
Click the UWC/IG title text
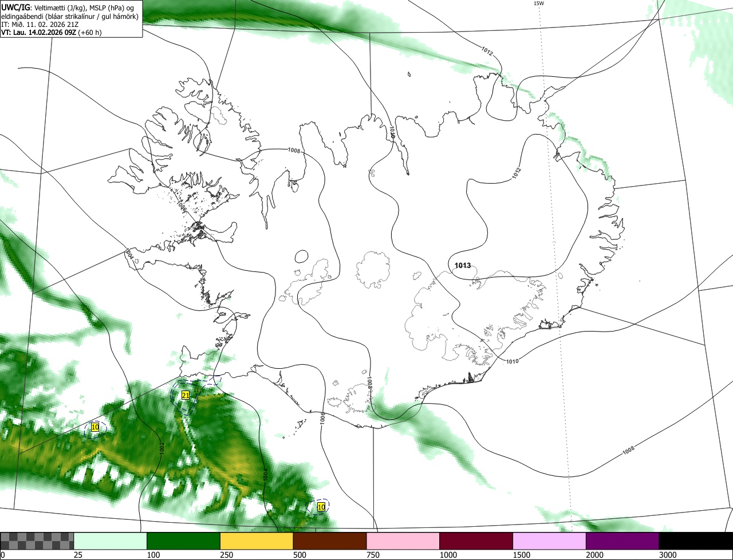[x=16, y=7]
